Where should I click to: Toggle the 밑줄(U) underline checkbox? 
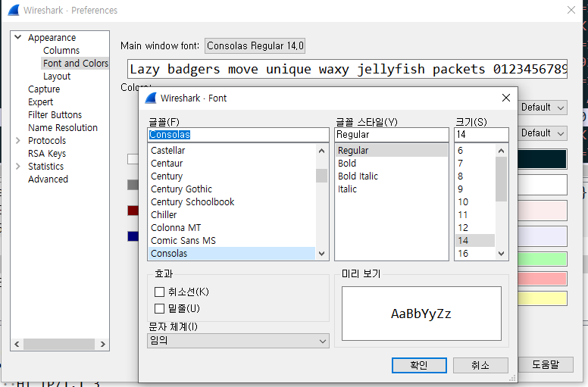click(x=159, y=308)
